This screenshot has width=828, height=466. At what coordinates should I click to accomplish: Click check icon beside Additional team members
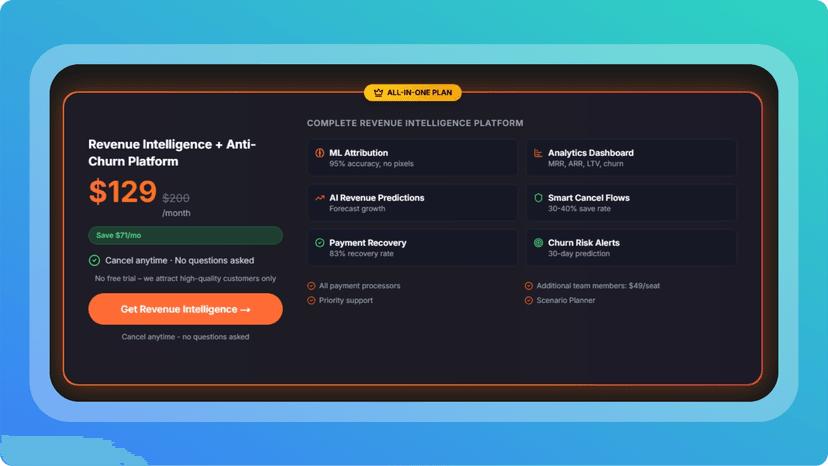click(529, 286)
